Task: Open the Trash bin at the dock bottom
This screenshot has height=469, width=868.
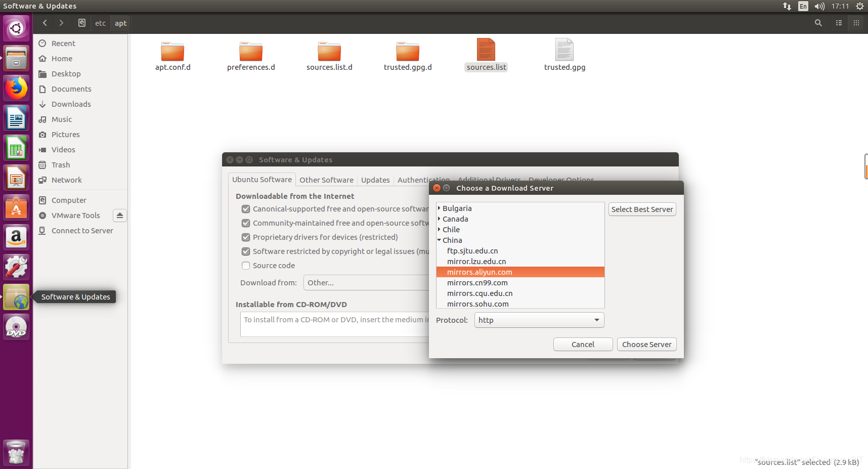Action: click(x=16, y=452)
